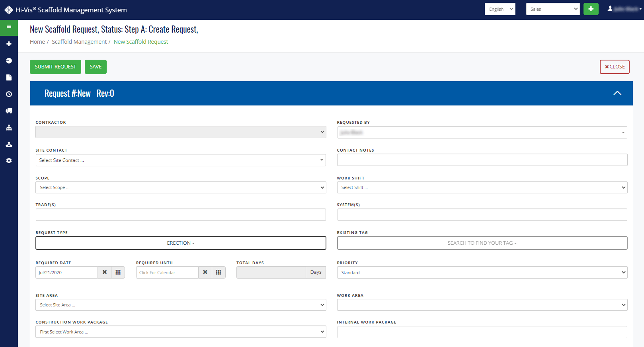Collapse the Request #:New panel
Image resolution: width=644 pixels, height=347 pixels.
(617, 93)
